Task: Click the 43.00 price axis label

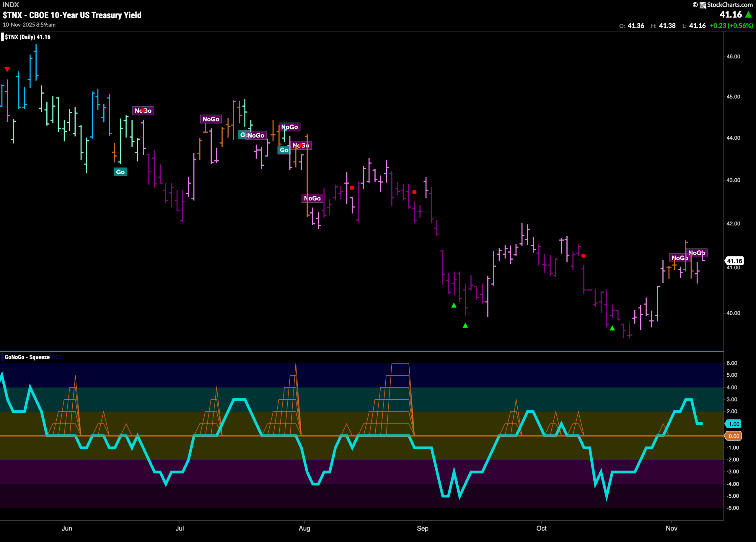Action: click(x=733, y=180)
